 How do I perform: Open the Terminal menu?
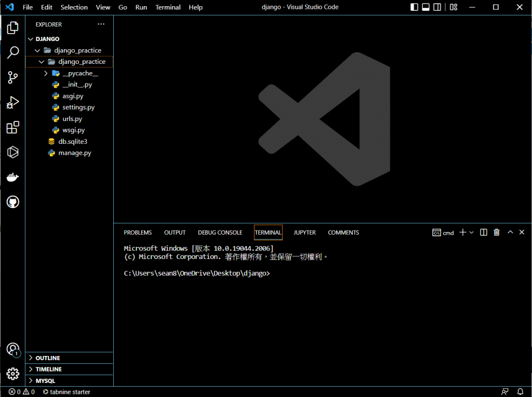[168, 7]
